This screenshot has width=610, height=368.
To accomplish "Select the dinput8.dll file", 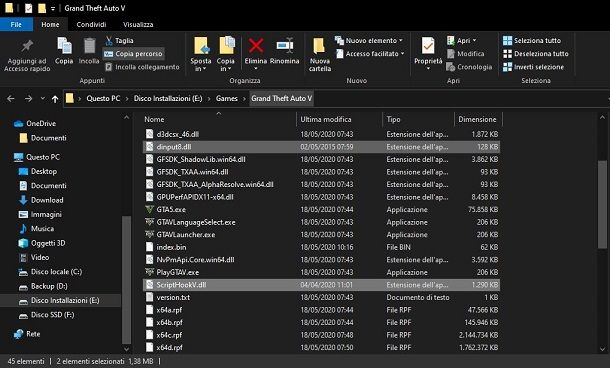I will click(321, 147).
